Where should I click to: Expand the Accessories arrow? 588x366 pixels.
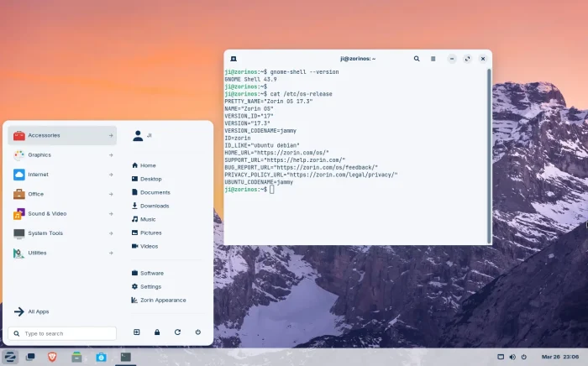point(111,136)
